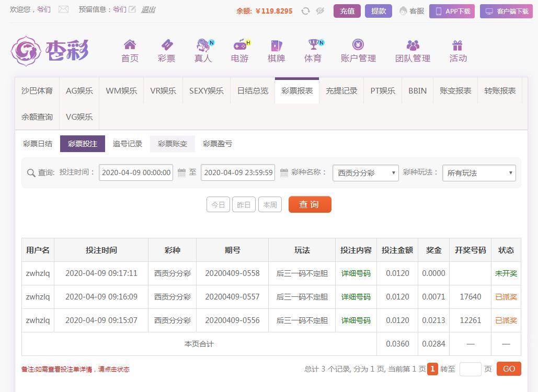Expand the 彩种玩法 dropdown showing 所有玩法
This screenshot has height=392, width=538.
478,173
